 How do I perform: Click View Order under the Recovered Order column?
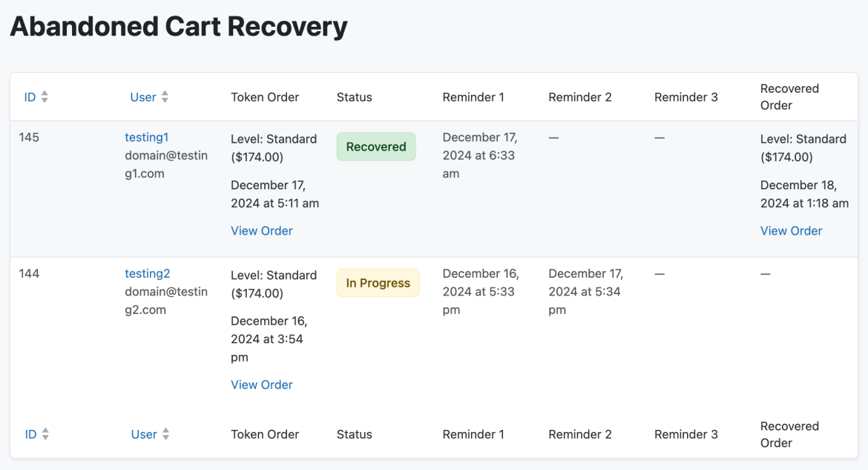point(791,230)
